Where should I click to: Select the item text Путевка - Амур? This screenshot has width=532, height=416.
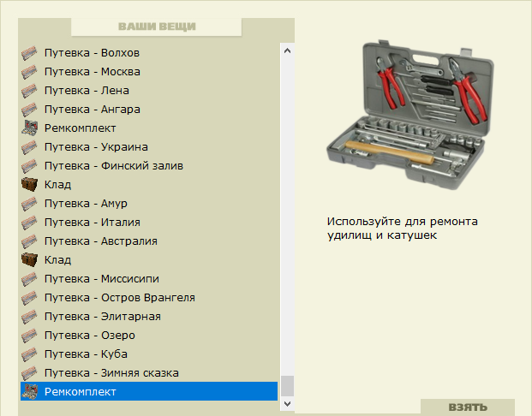pos(86,204)
